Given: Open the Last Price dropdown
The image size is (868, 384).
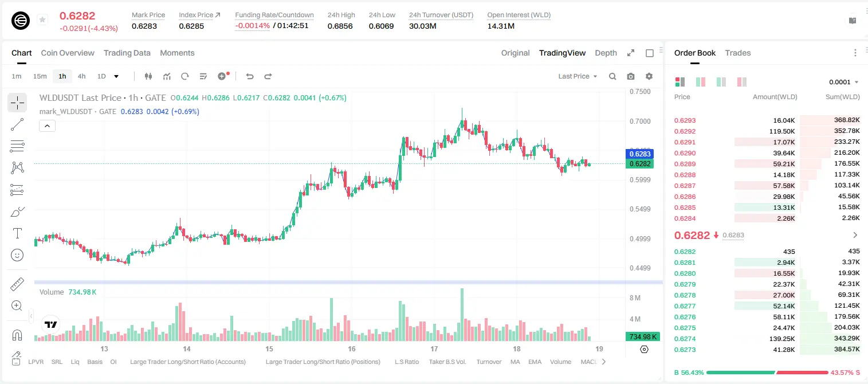Looking at the screenshot, I should point(578,76).
